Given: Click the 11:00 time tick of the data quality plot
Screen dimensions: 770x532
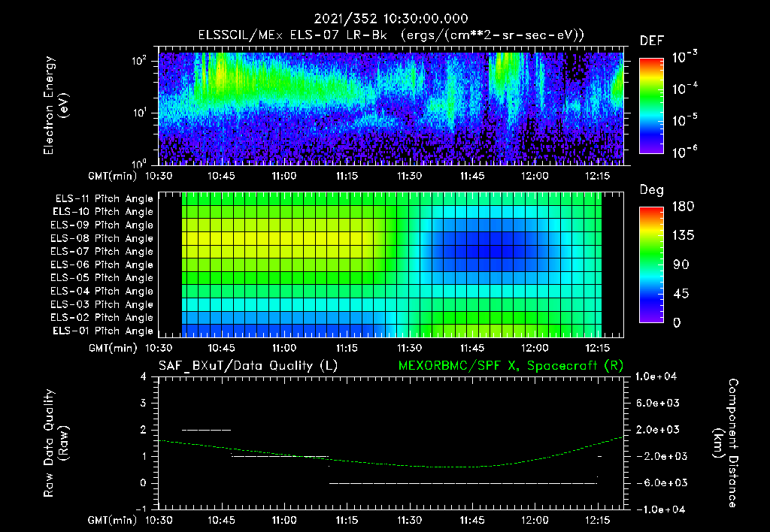Looking at the screenshot, I should (283, 520).
